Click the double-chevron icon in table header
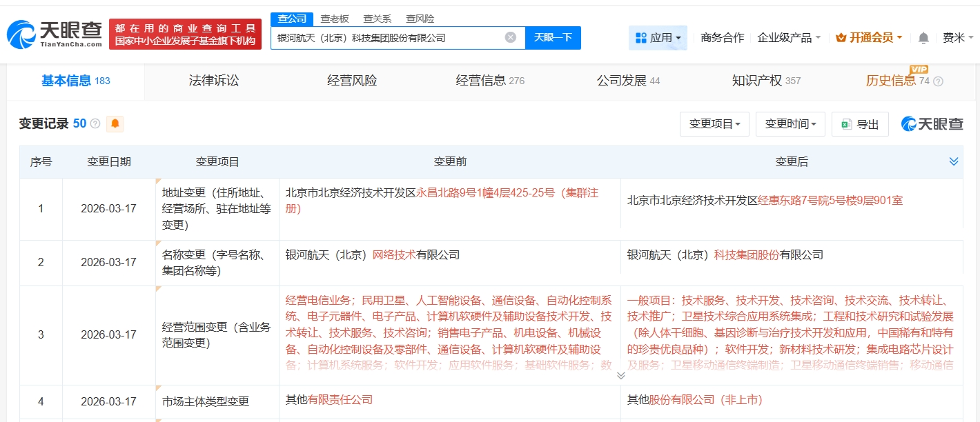 pos(953,161)
